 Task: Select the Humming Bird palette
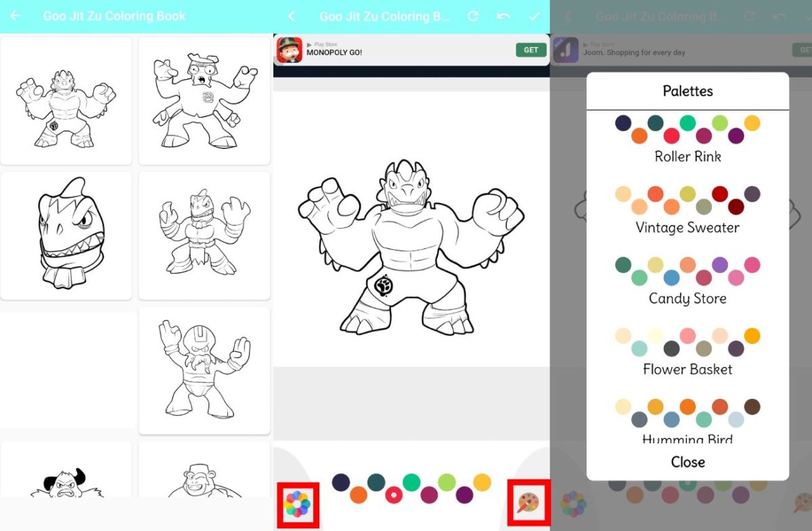(x=687, y=421)
